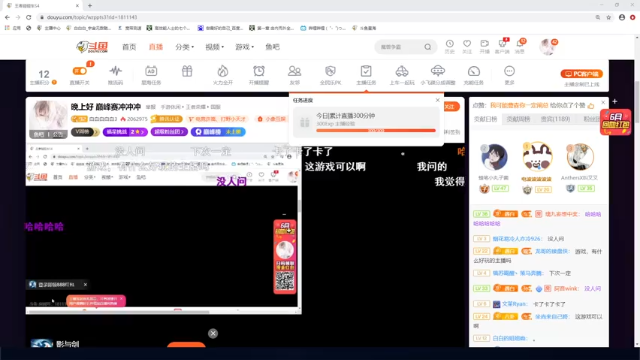The width and height of the screenshot is (640, 360).
Task: Click the plus icon beside chat panel
Action: coord(615,101)
